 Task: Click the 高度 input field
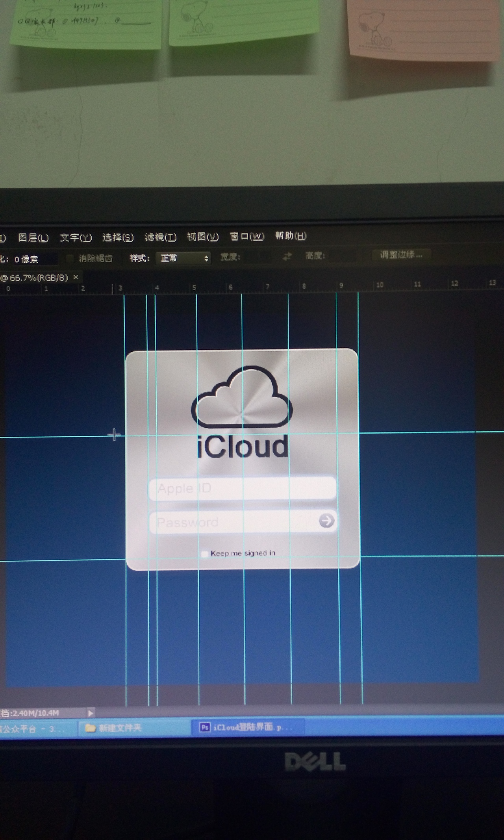click(x=343, y=256)
